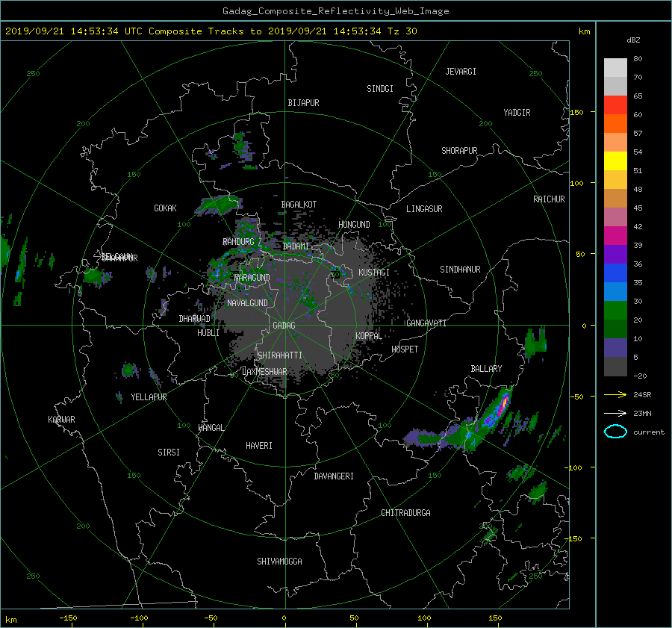This screenshot has width=672, height=628.
Task: Click the LINGASUR city label
Action: [424, 209]
